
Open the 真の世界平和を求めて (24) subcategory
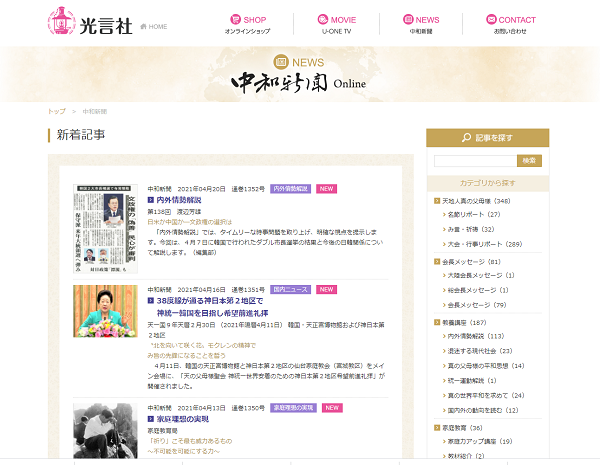tap(486, 395)
